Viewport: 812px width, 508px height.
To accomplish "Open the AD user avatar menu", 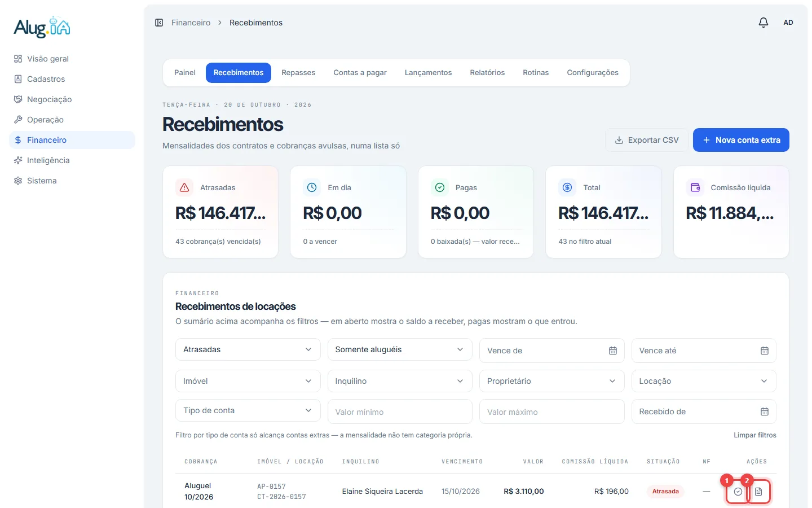I will tap(788, 23).
